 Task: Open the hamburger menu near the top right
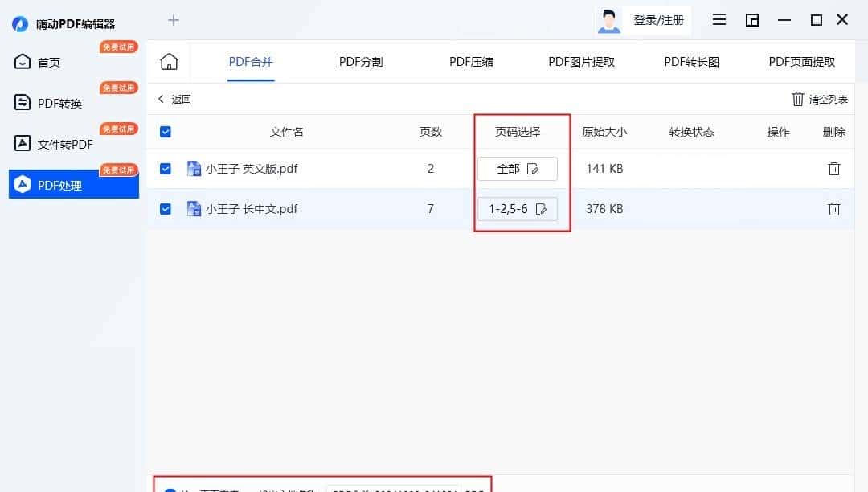[x=719, y=19]
